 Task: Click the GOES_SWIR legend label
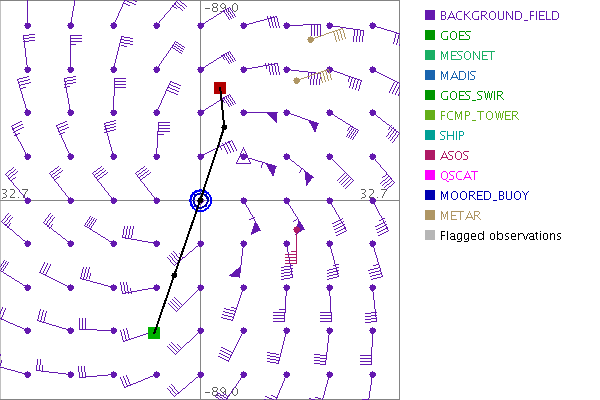pyautogui.click(x=473, y=96)
